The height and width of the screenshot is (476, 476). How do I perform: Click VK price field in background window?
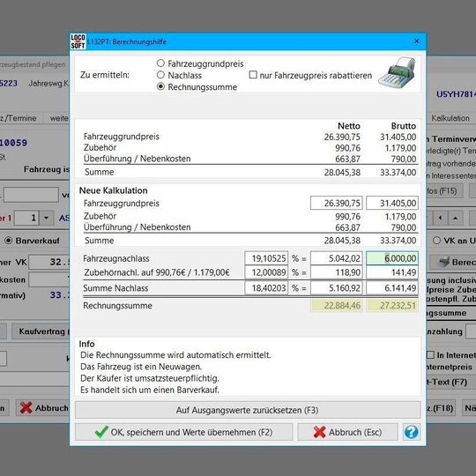pyautogui.click(x=49, y=262)
